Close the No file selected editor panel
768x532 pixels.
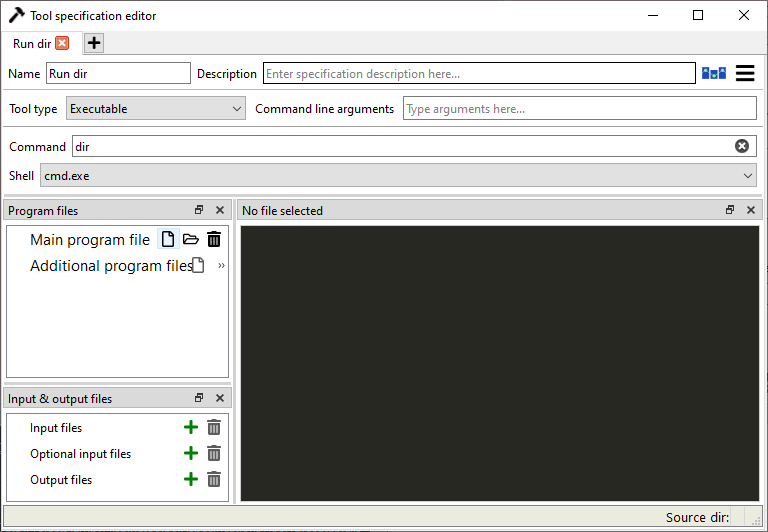click(x=751, y=210)
